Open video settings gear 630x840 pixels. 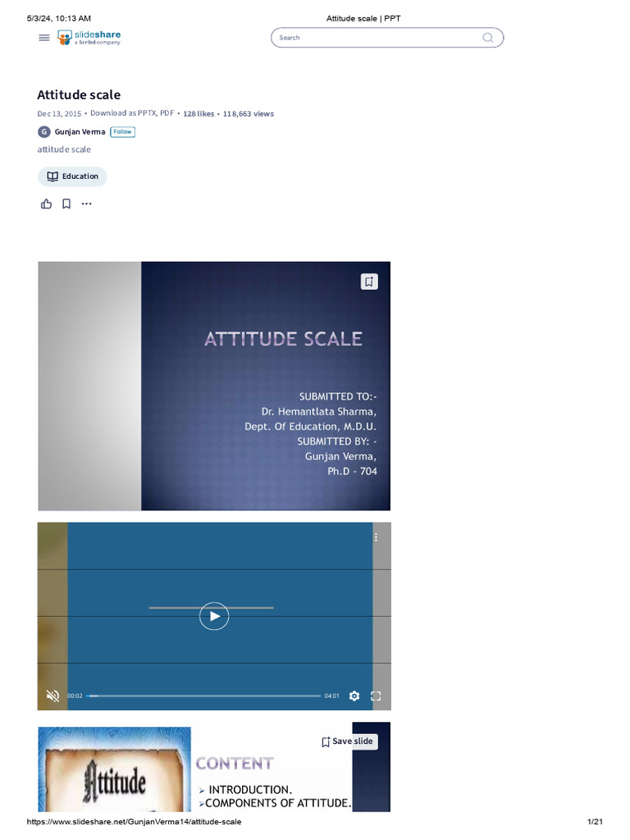(x=354, y=696)
